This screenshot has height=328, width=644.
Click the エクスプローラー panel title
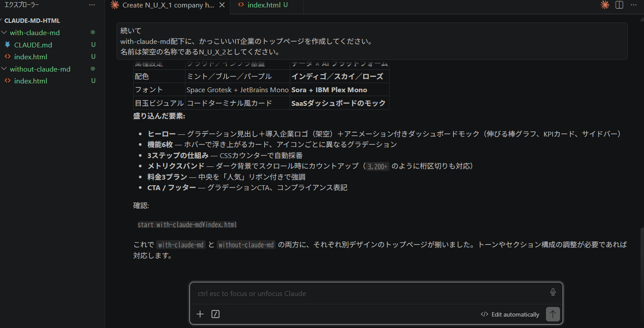click(22, 5)
